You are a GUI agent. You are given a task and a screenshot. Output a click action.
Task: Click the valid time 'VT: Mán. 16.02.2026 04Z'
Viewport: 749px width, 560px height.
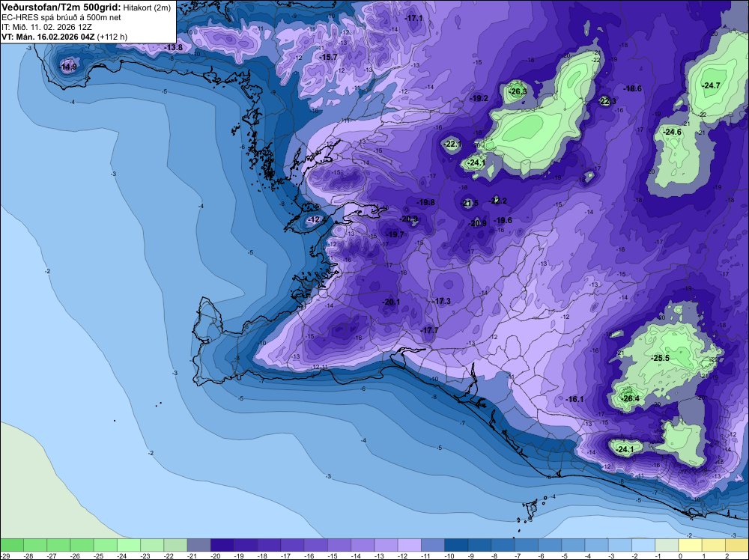[48, 37]
